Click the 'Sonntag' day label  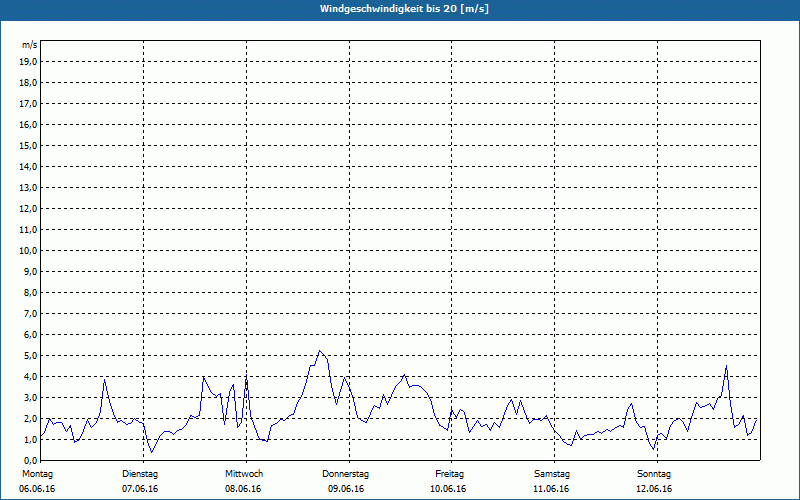click(654, 474)
